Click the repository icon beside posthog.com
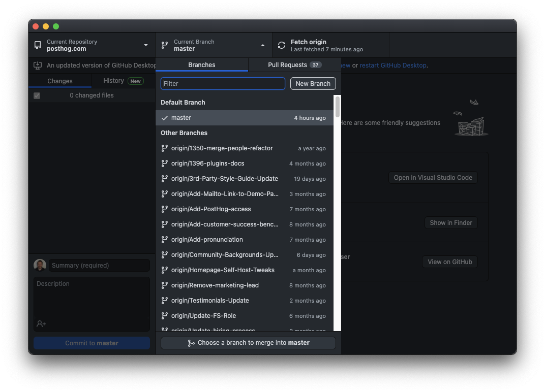Viewport: 545px width, 392px height. click(37, 45)
